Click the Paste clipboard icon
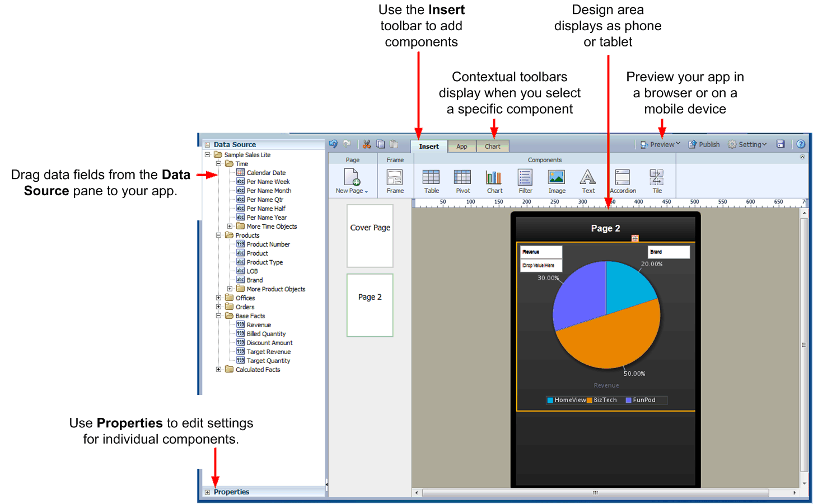 pos(394,144)
